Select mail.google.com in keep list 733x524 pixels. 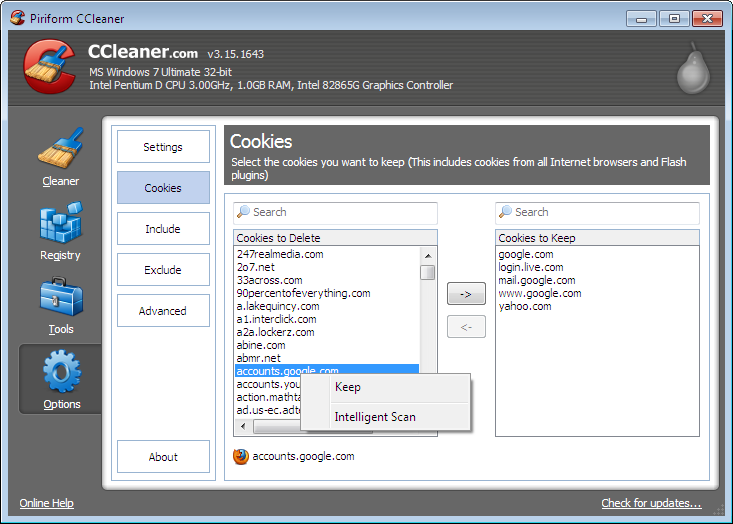[537, 280]
